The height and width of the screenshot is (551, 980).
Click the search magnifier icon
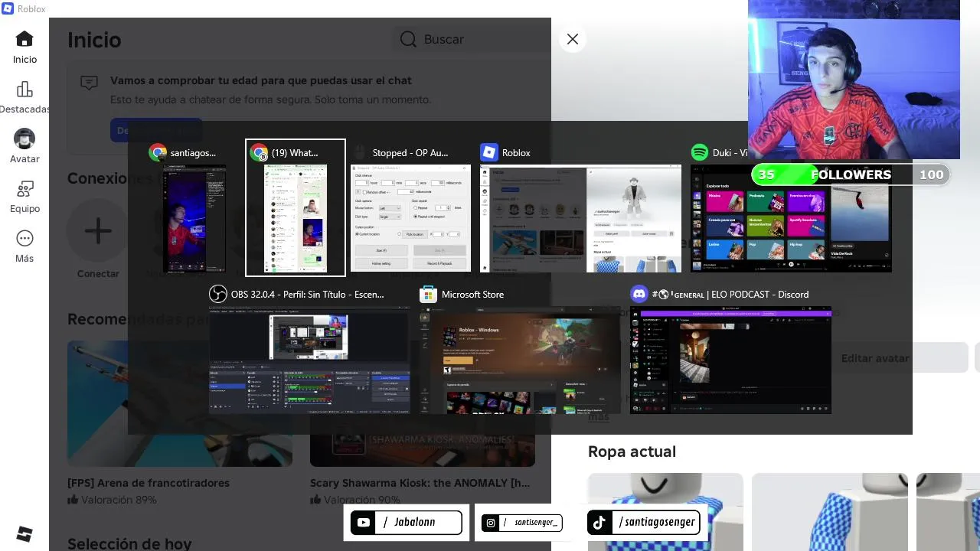[x=409, y=39]
